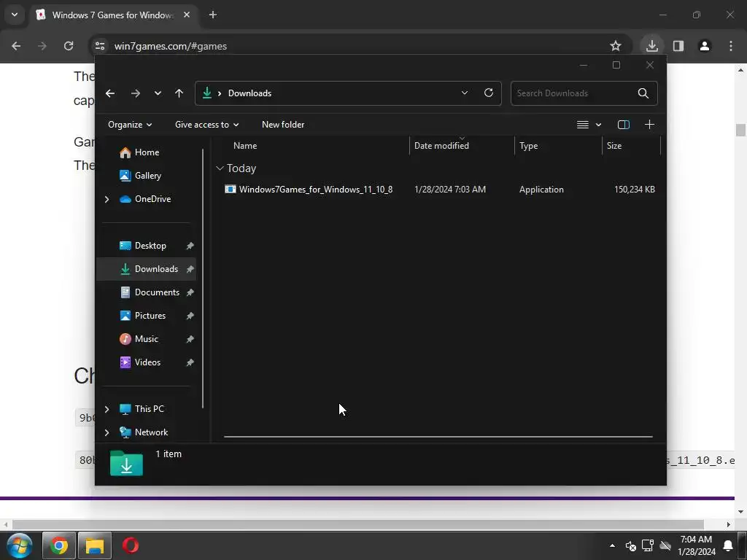Screen dimensions: 747x560
Task: Click Chrome's back navigation arrow
Action: click(x=16, y=46)
